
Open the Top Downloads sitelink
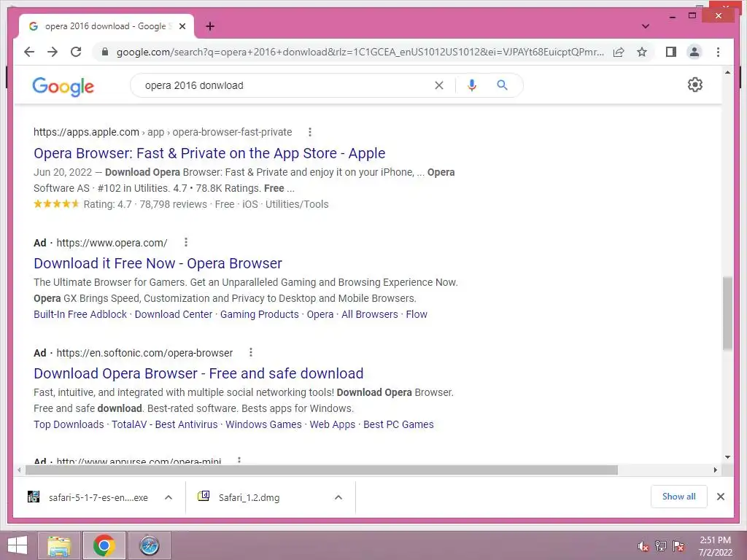click(x=69, y=424)
